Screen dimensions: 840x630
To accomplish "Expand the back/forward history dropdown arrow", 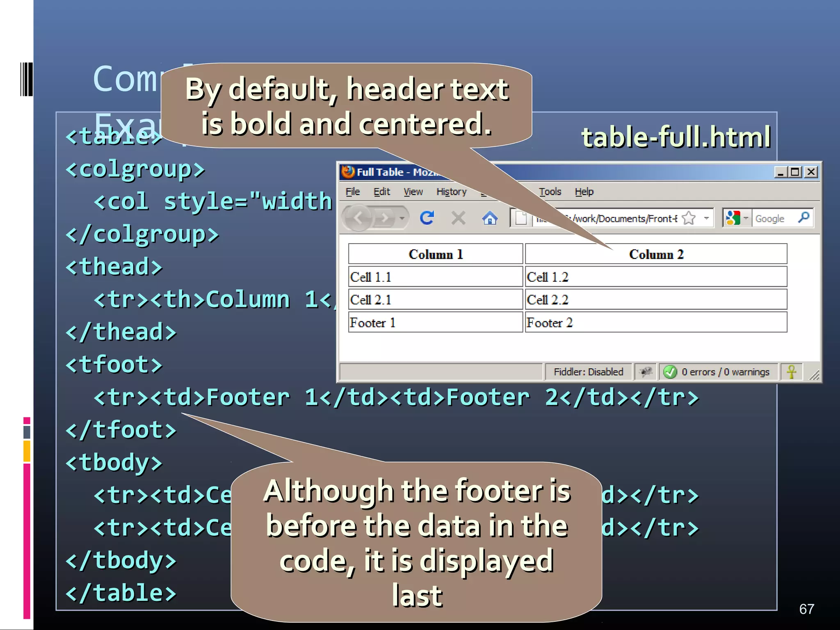I will pos(402,218).
